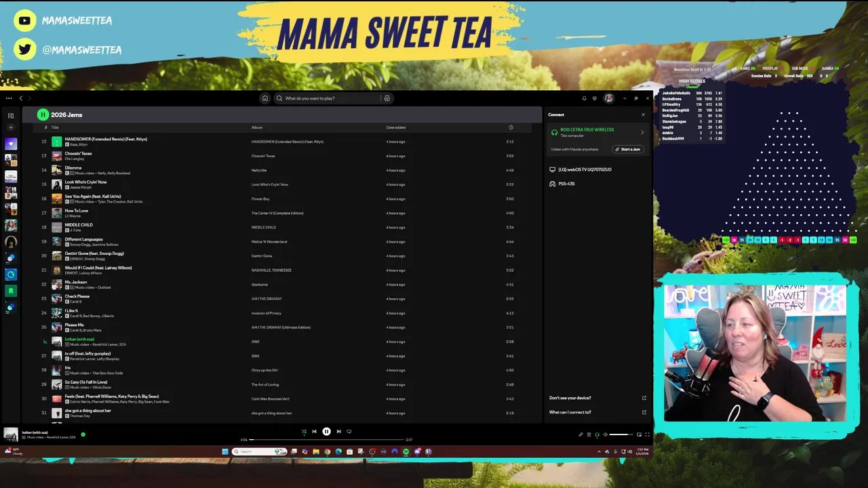Sort by the Title column header
Screen dimensions: 868x488
[x=55, y=127]
